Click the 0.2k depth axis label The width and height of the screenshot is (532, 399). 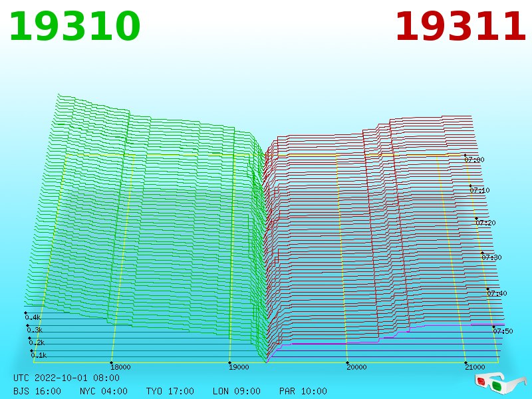click(x=37, y=342)
